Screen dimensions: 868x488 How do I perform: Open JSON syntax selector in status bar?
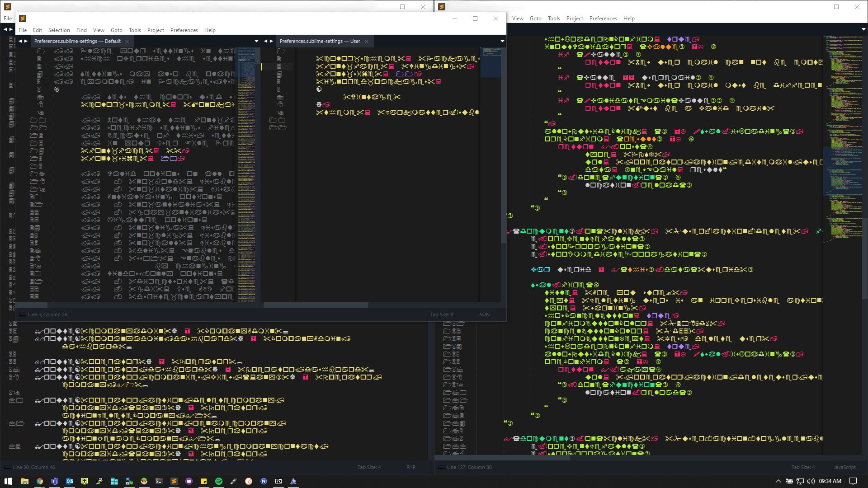[x=483, y=314]
